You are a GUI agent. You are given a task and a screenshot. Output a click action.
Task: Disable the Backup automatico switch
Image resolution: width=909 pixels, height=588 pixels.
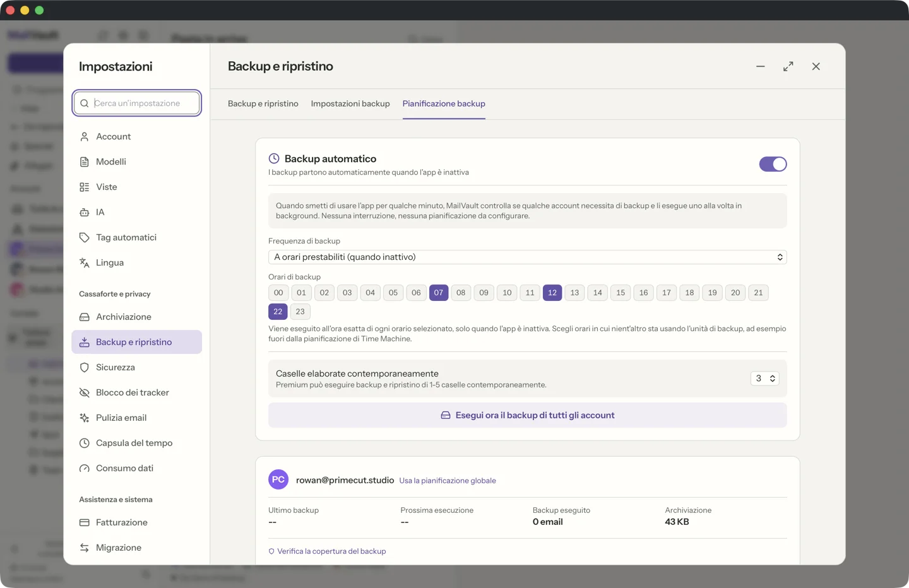tap(773, 164)
